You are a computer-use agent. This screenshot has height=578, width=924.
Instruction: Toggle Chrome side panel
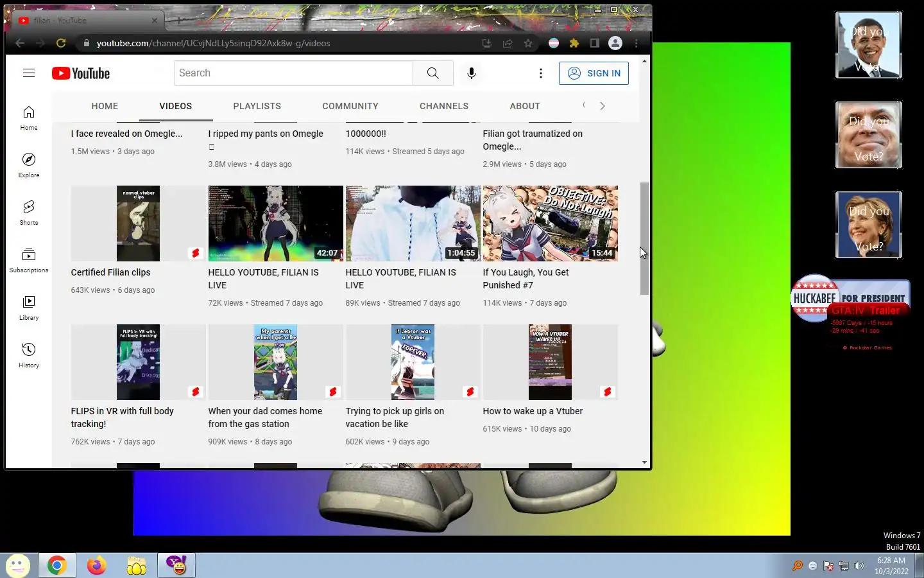click(x=595, y=43)
